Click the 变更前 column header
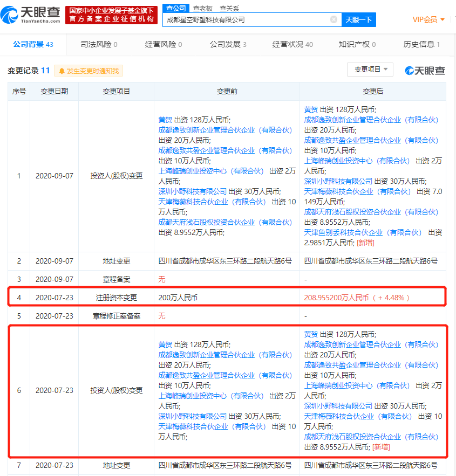456x476 pixels. pos(227,92)
